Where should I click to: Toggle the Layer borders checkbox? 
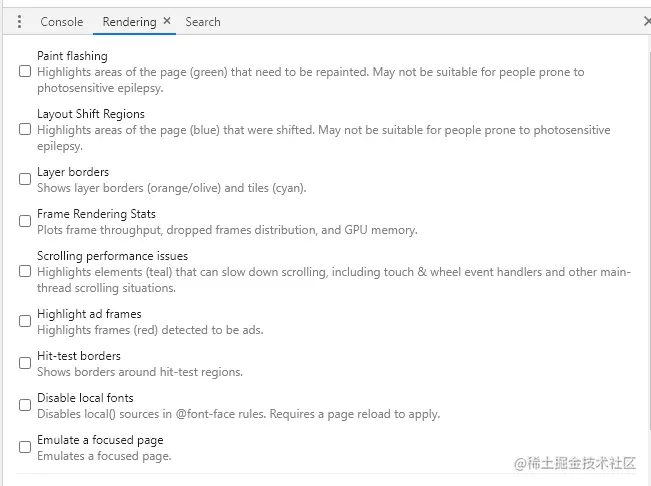[25, 180]
